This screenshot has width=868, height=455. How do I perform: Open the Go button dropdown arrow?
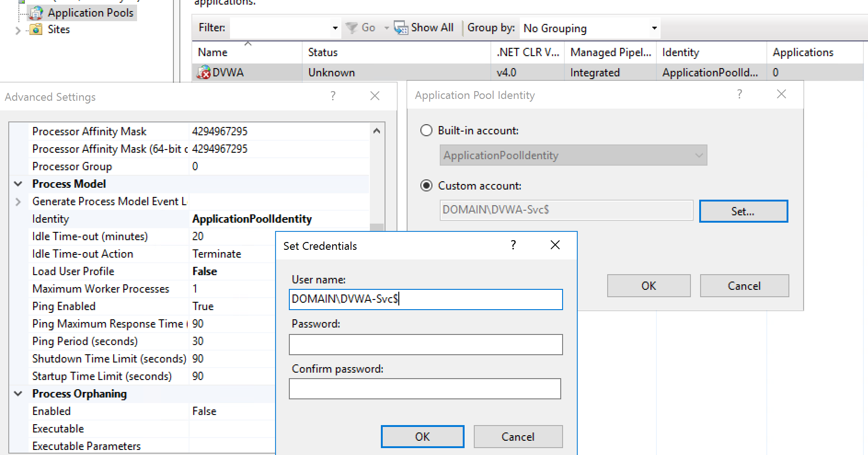click(x=386, y=29)
